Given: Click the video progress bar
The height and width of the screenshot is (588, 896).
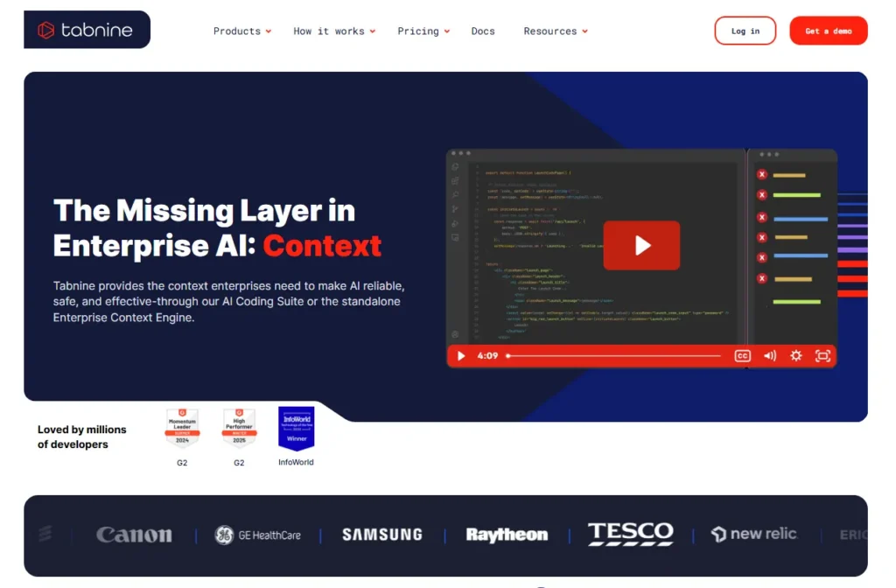Looking at the screenshot, I should point(613,356).
